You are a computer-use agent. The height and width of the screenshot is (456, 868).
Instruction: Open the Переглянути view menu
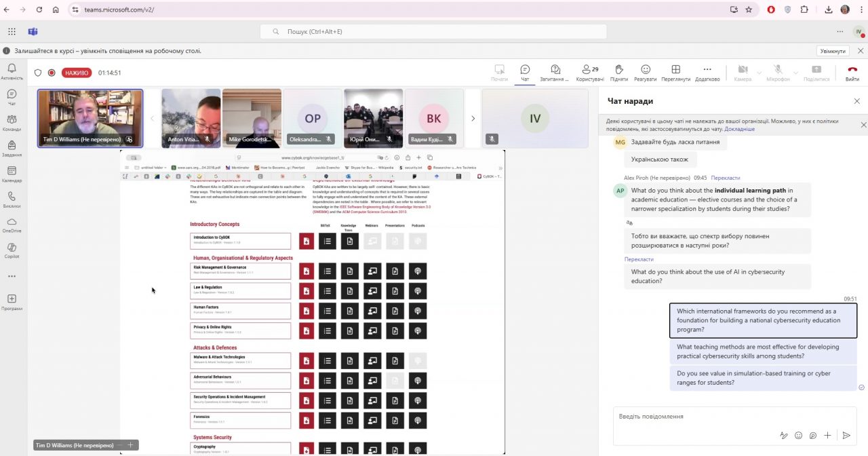pyautogui.click(x=675, y=73)
